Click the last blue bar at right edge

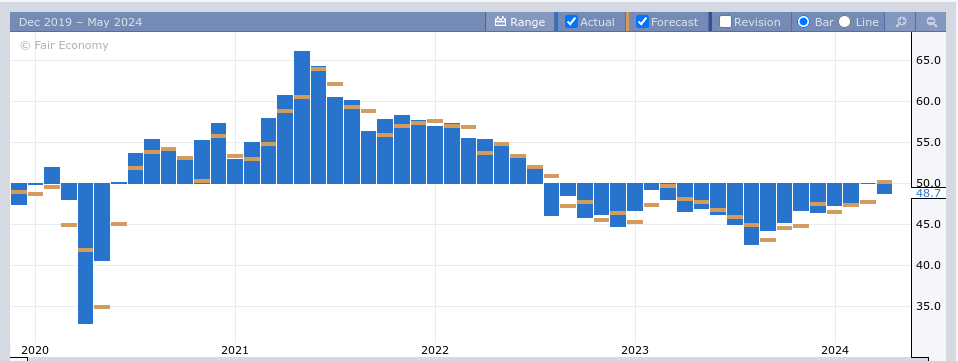pos(884,189)
